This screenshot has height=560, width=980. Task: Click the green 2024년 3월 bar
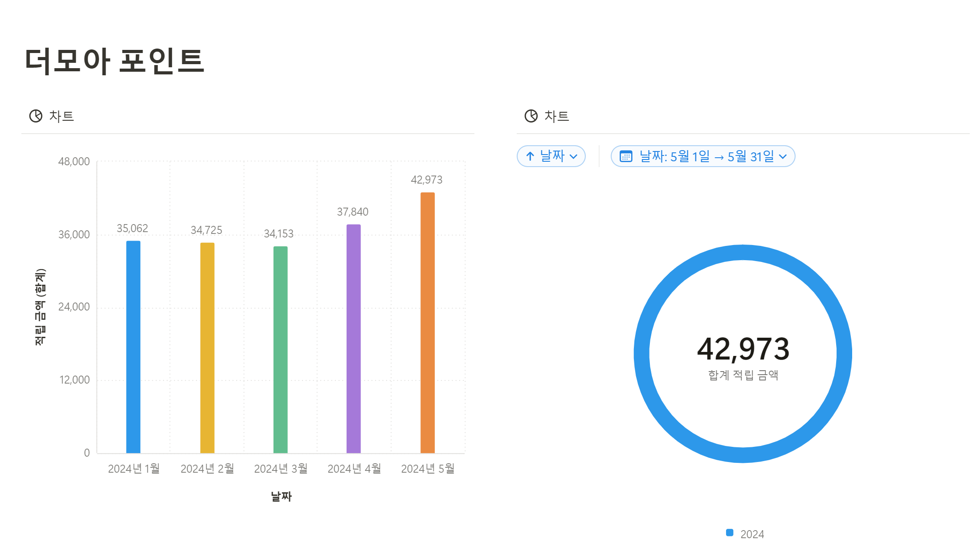tap(280, 350)
